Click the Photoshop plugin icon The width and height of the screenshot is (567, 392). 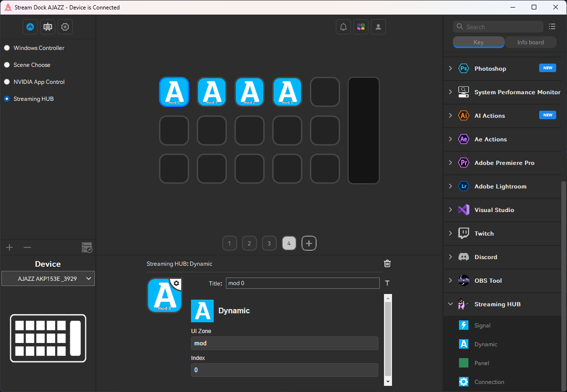[x=464, y=68]
